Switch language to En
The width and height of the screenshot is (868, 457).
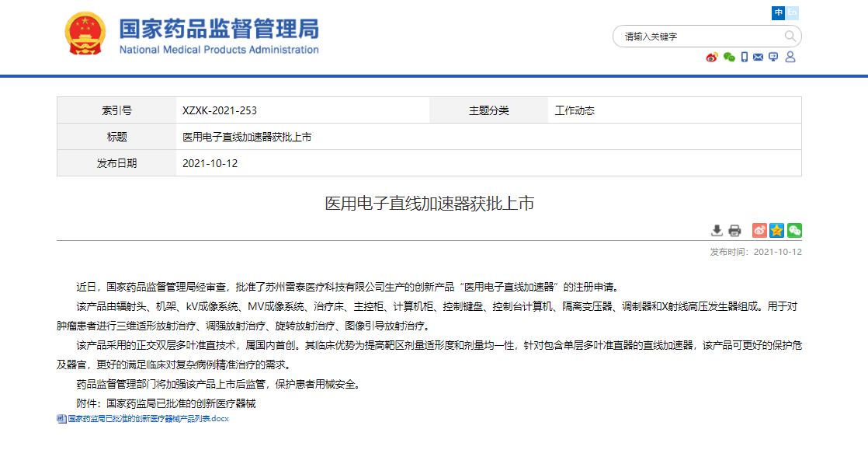click(793, 13)
